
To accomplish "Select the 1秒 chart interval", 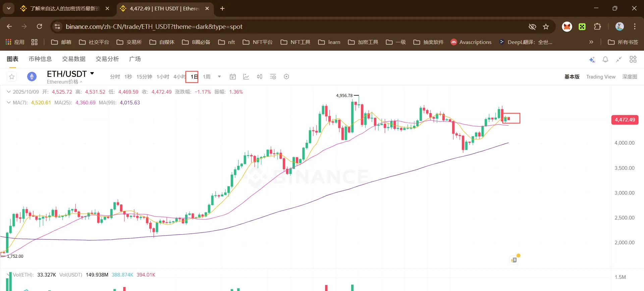I will click(x=128, y=77).
